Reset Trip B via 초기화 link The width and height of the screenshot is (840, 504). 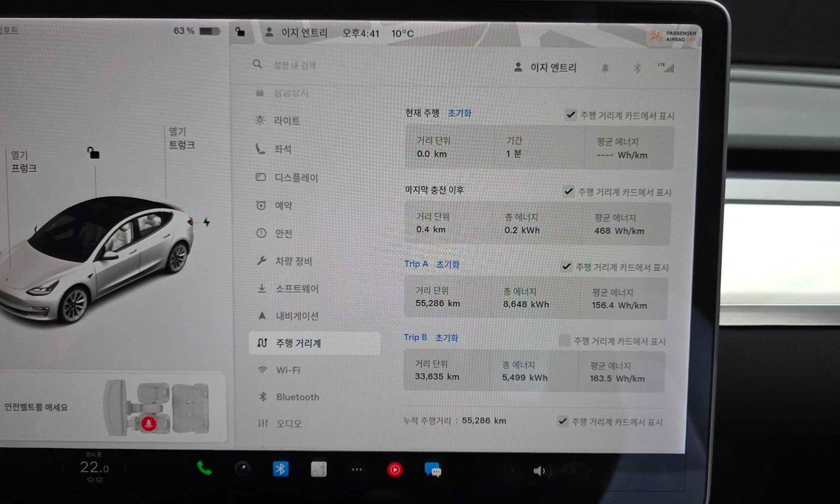point(446,338)
